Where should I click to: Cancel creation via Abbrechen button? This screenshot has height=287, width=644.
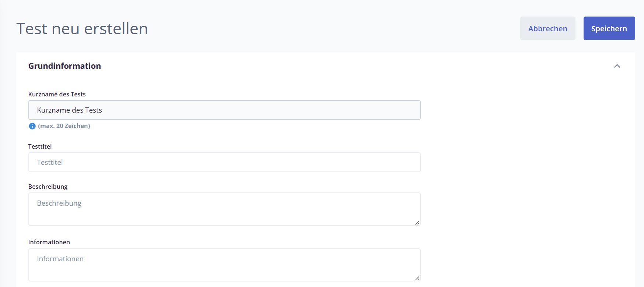[547, 28]
